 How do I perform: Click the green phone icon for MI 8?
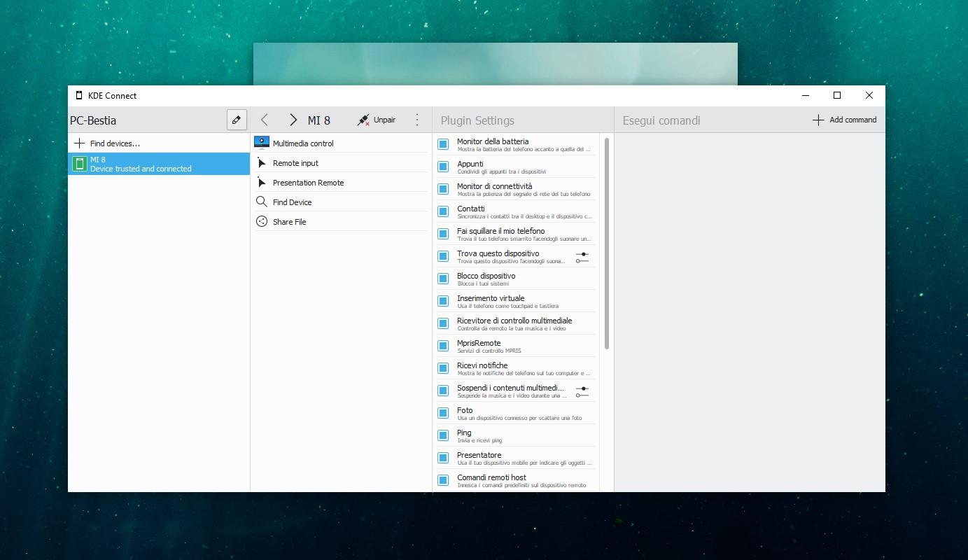[79, 164]
